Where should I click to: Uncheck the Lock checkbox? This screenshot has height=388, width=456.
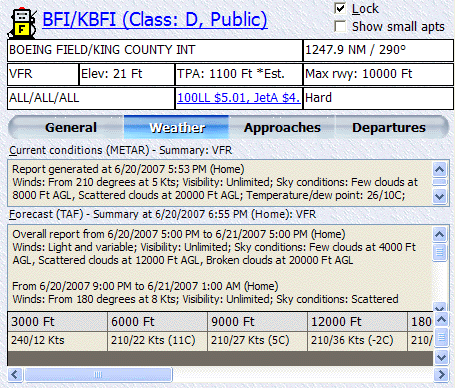(340, 8)
